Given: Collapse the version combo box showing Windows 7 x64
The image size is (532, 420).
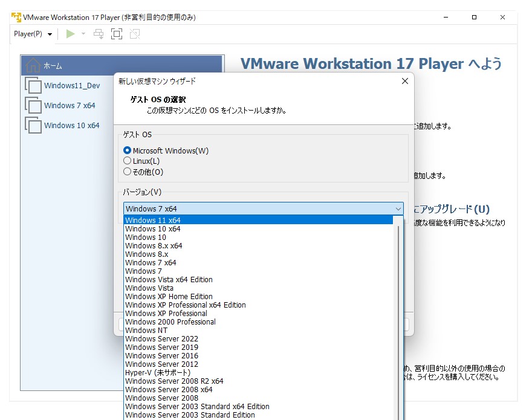Looking at the screenshot, I should click(x=398, y=208).
